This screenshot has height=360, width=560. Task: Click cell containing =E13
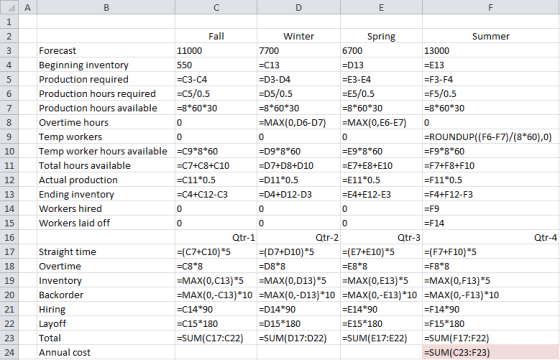(491, 65)
